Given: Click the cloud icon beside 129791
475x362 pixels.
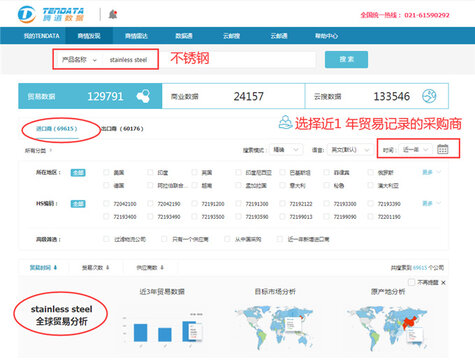Looking at the screenshot, I should [143, 96].
